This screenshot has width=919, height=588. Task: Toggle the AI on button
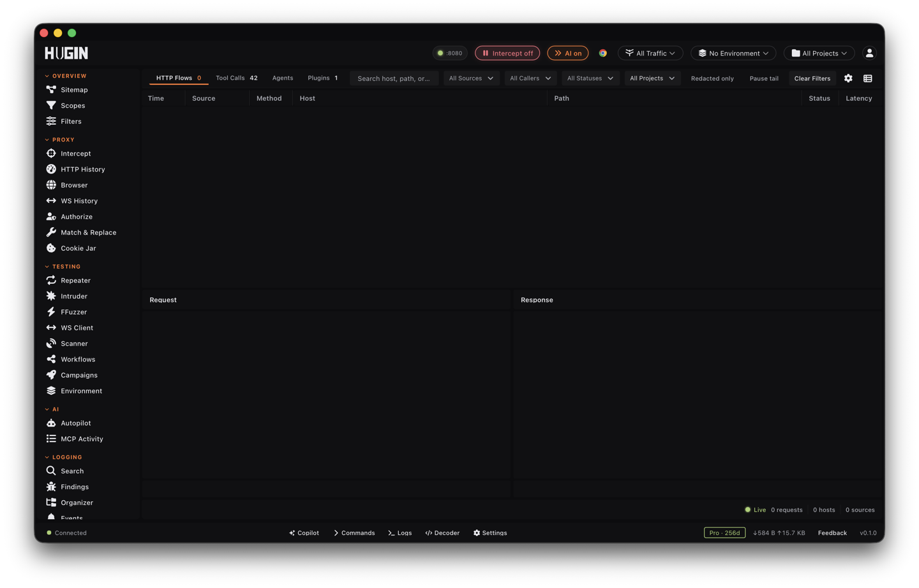(568, 53)
